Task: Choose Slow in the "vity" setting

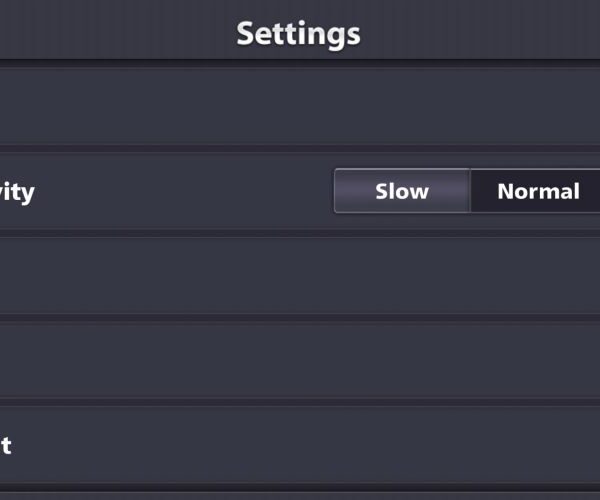Action: click(401, 191)
